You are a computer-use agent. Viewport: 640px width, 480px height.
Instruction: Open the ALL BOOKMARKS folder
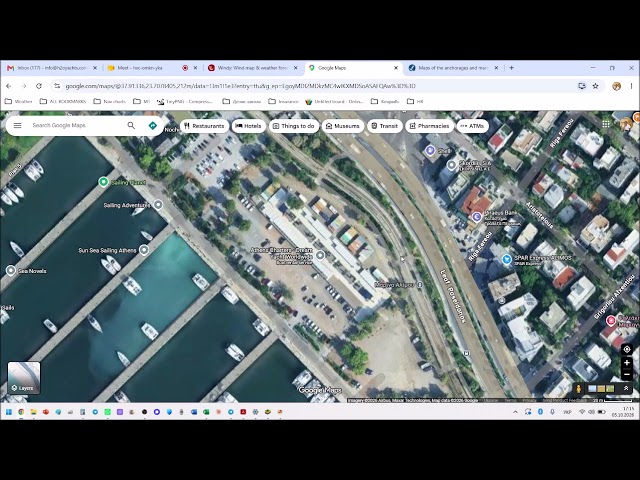[x=63, y=101]
